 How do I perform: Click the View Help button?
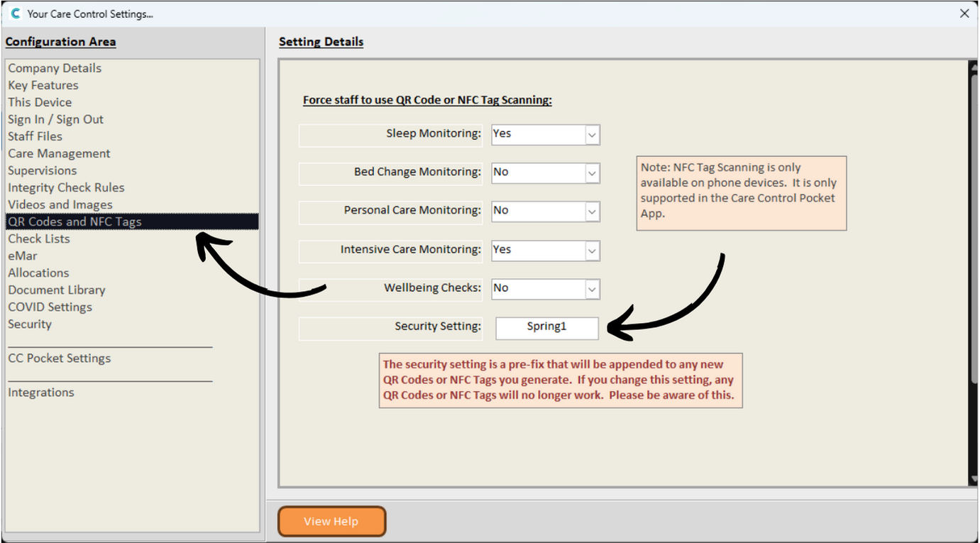[x=331, y=521]
